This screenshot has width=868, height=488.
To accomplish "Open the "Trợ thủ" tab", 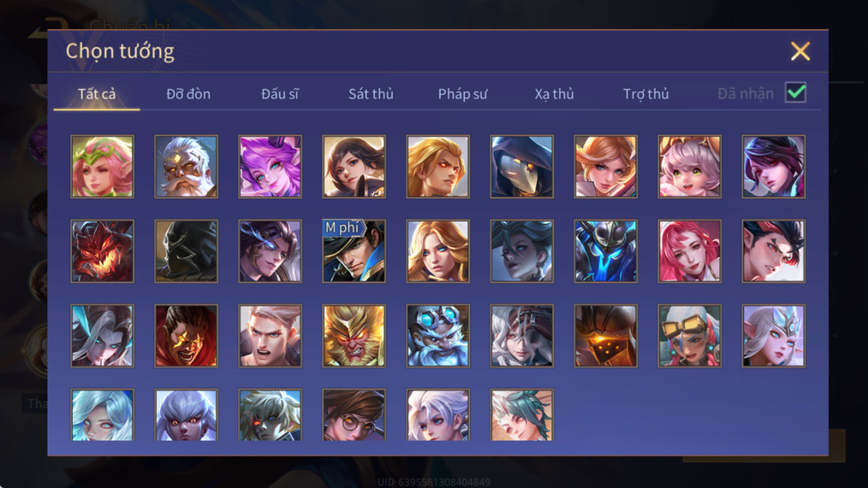I will click(x=646, y=94).
